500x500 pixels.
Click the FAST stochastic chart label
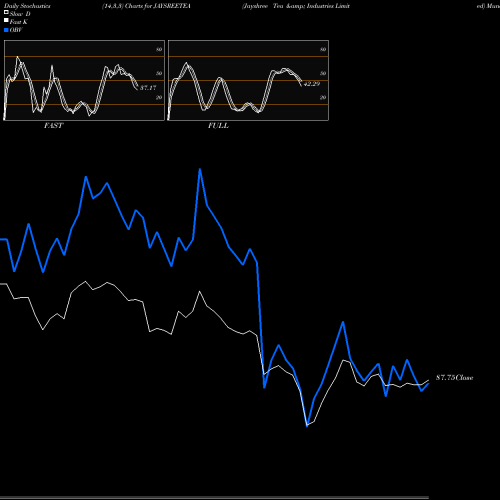point(53,126)
